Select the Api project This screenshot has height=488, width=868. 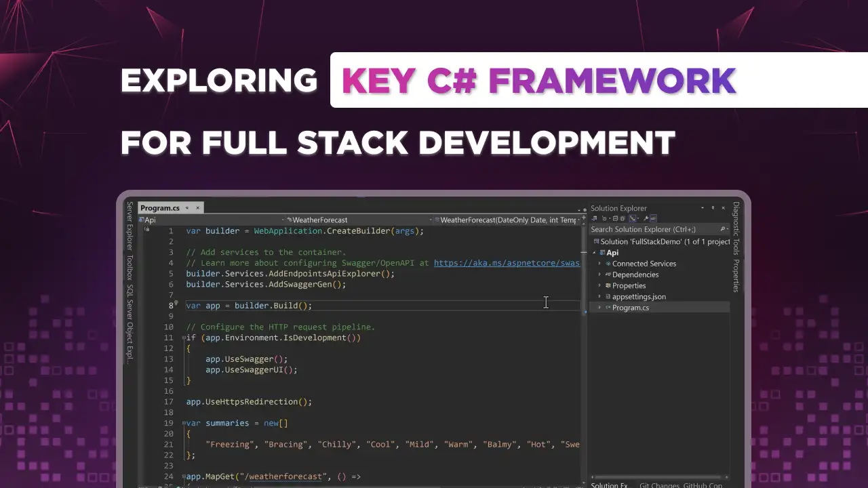coord(612,253)
